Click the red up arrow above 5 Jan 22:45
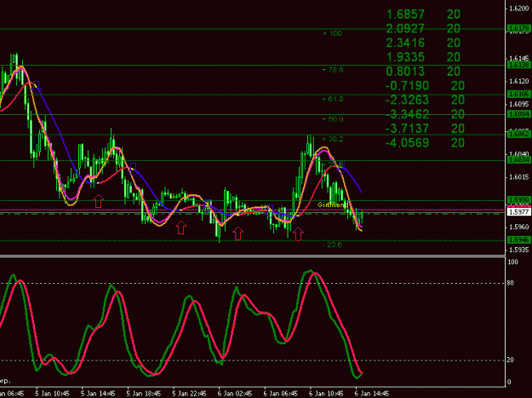This screenshot has height=398, width=532. (x=181, y=228)
